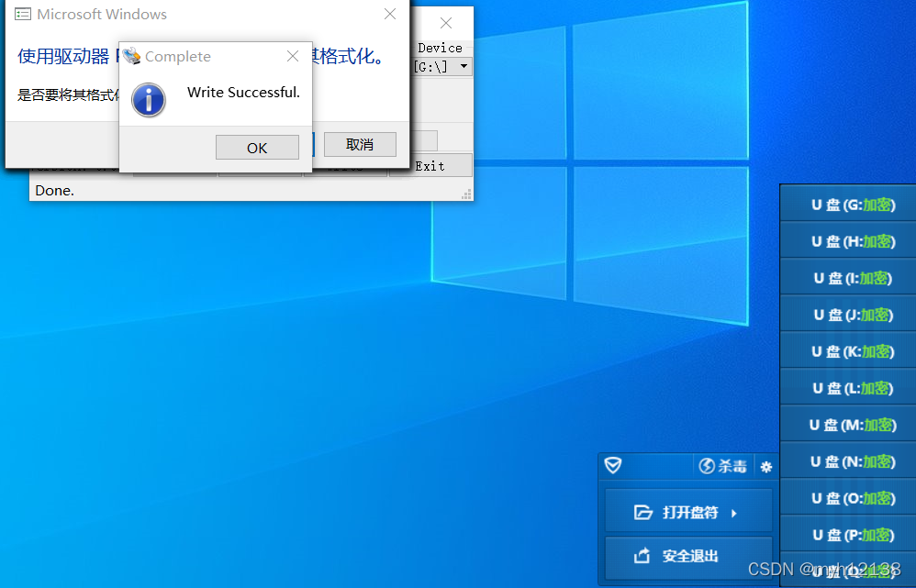
Task: Click the 取消 button in Microsoft Windows dialog
Action: (x=360, y=144)
